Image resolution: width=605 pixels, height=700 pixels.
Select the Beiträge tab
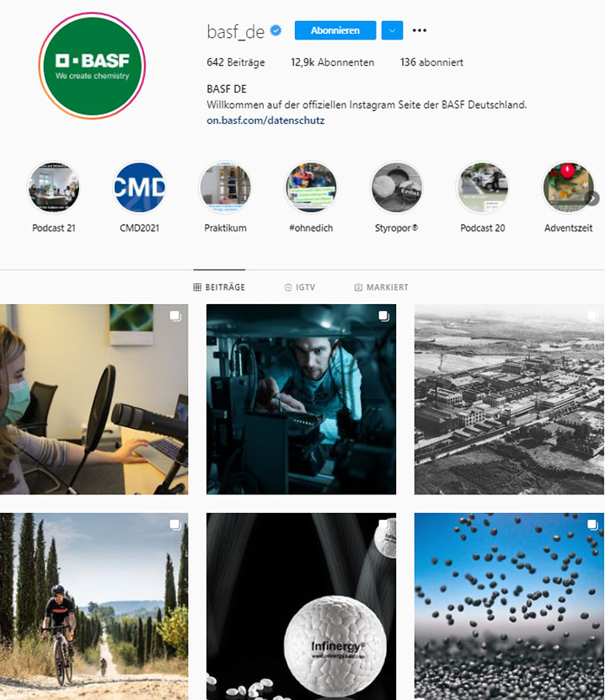(x=219, y=287)
